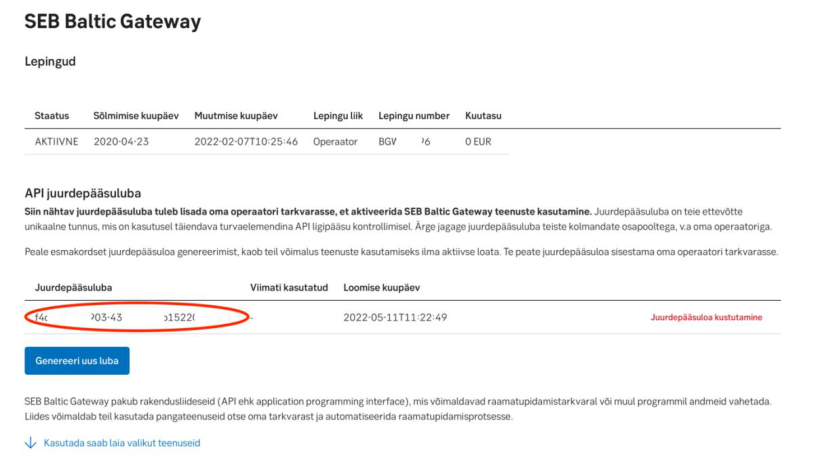Click the Juurdepääsuloa kustutamine link
This screenshot has height=472, width=820.
pyautogui.click(x=706, y=317)
